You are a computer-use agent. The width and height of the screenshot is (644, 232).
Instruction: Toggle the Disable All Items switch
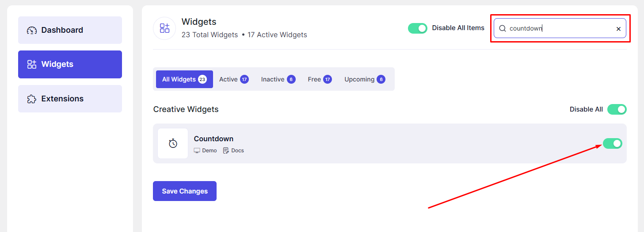point(418,28)
